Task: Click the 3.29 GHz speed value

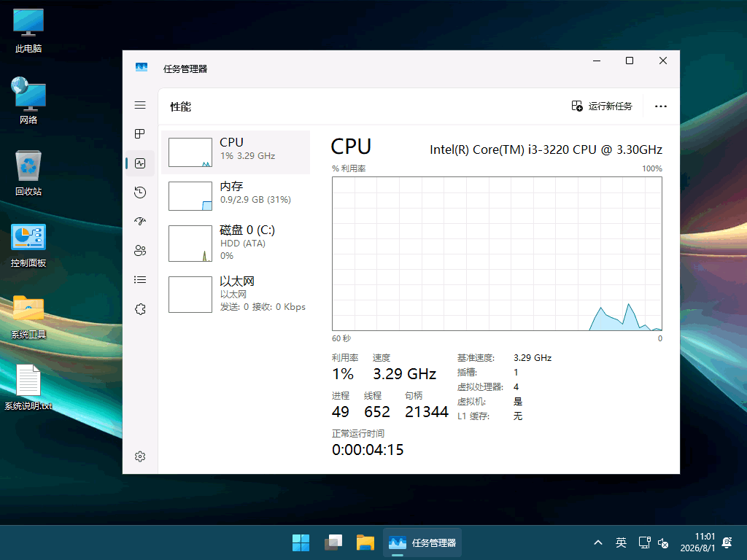Action: (404, 374)
